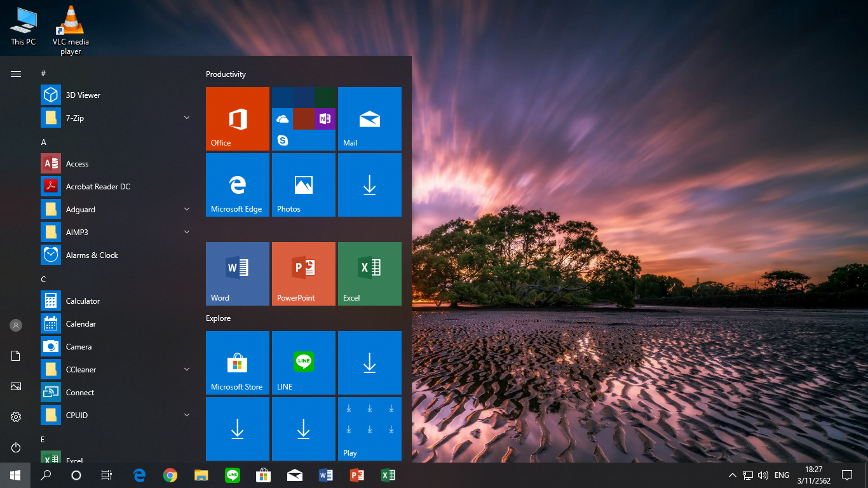Launch Chrome from the taskbar

pos(170,475)
